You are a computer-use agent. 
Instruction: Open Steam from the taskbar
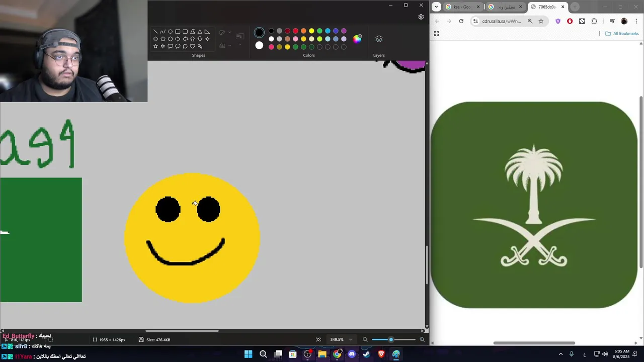tap(366, 354)
